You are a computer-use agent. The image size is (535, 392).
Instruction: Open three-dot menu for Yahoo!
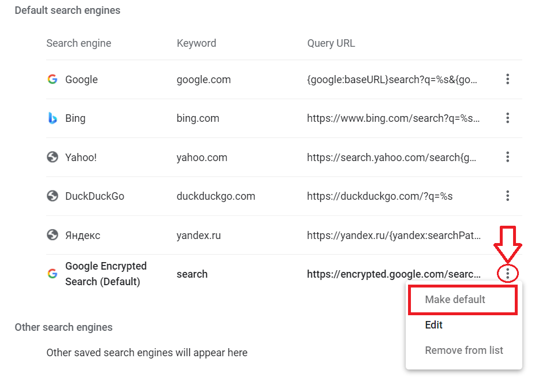pos(507,157)
